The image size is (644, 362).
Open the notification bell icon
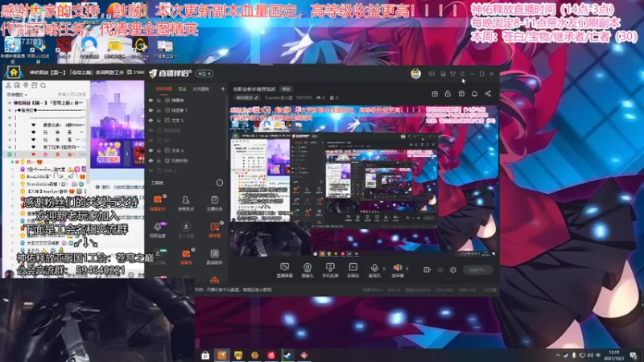(x=474, y=93)
